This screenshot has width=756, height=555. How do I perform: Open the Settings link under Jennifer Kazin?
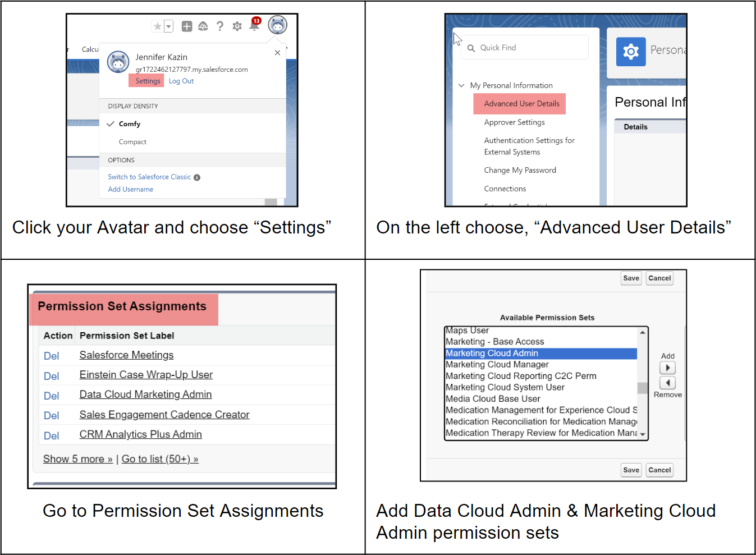pos(148,81)
